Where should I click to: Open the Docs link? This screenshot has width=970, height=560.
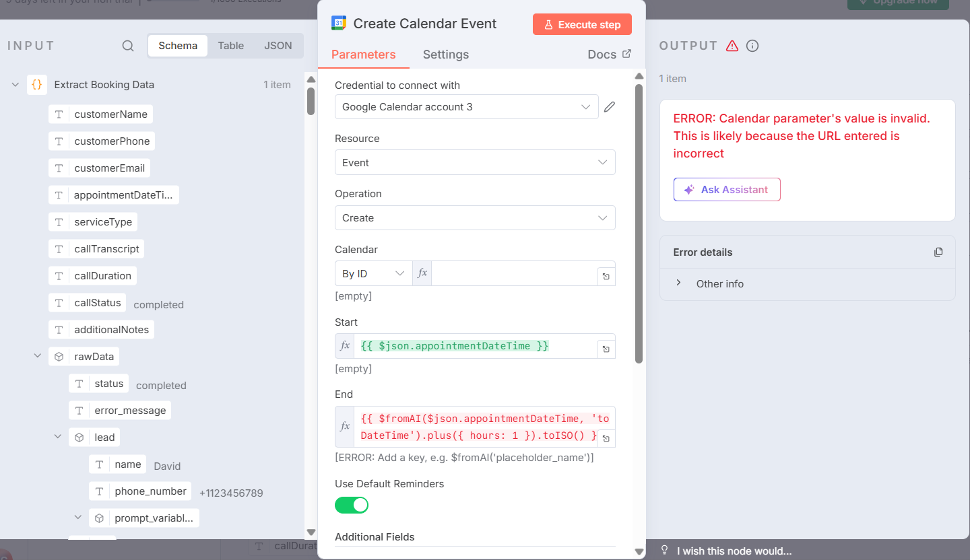tap(610, 55)
